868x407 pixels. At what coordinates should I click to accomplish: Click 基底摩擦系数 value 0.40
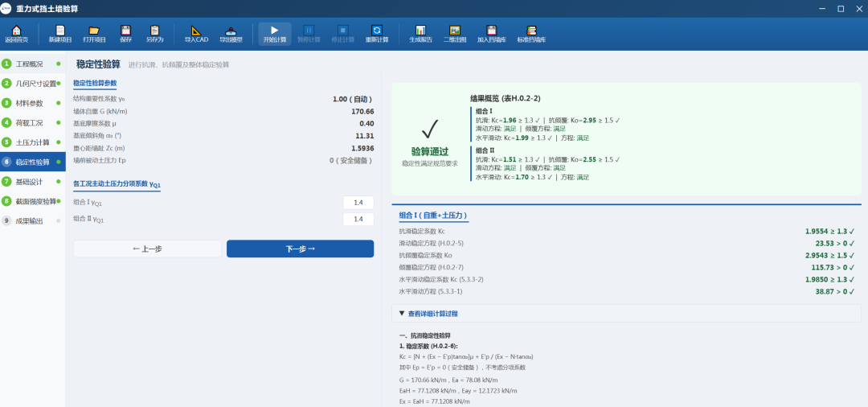pos(366,124)
